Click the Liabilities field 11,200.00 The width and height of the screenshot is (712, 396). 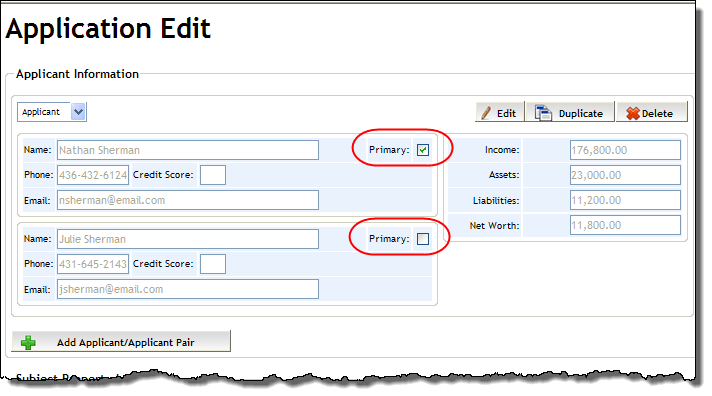(x=625, y=200)
